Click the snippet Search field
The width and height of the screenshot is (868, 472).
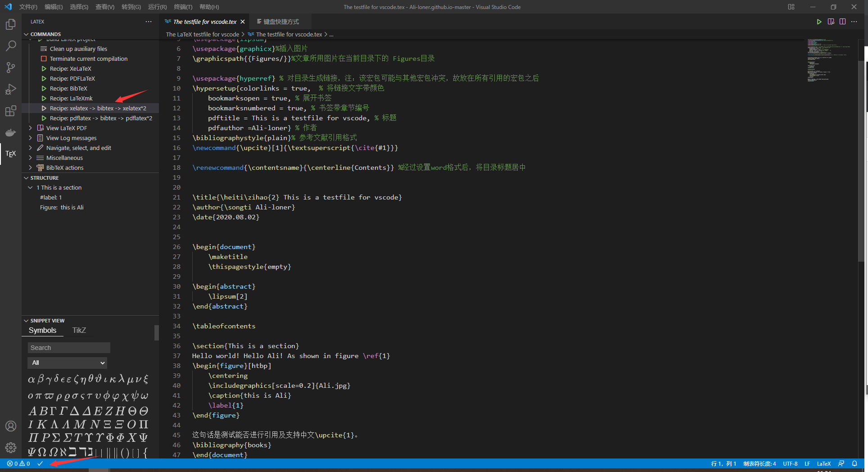69,348
